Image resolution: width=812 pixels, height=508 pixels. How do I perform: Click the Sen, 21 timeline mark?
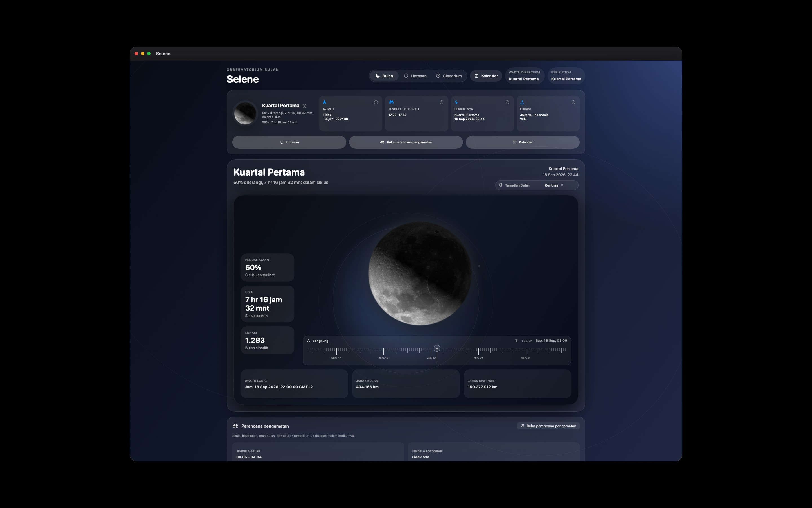click(526, 358)
